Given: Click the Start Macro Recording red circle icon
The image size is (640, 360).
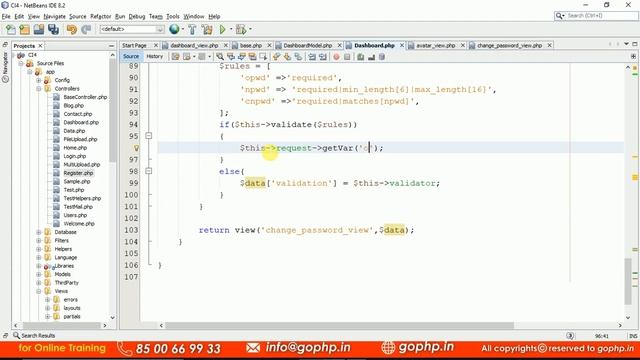Looking at the screenshot, I should tap(336, 57).
